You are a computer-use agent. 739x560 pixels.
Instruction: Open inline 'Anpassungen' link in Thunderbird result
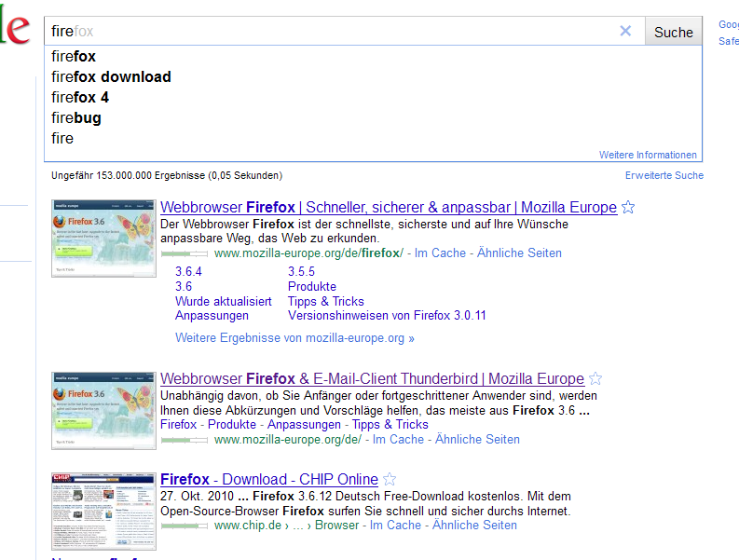pos(304,425)
